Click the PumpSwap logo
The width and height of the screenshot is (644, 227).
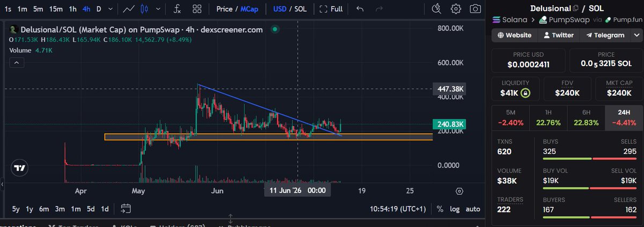543,20
